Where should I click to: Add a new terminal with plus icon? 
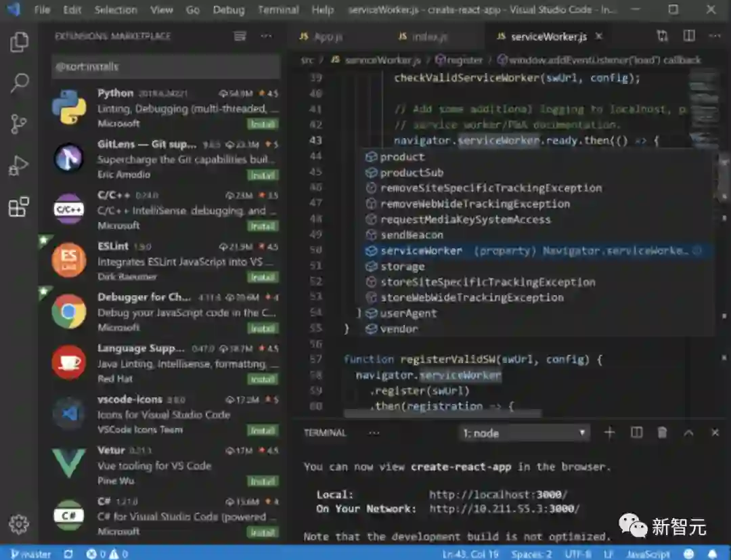click(x=609, y=433)
